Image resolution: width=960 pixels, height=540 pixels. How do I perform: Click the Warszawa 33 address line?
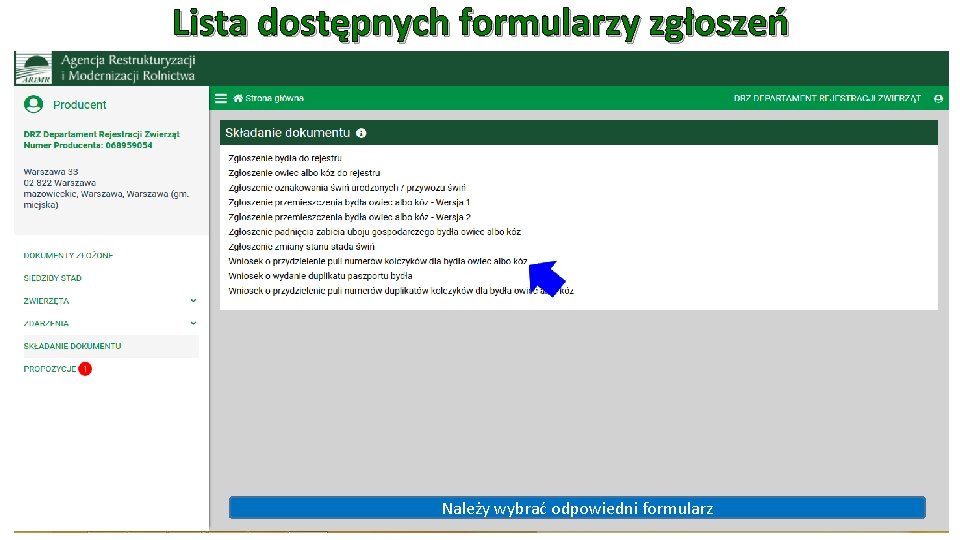[51, 172]
